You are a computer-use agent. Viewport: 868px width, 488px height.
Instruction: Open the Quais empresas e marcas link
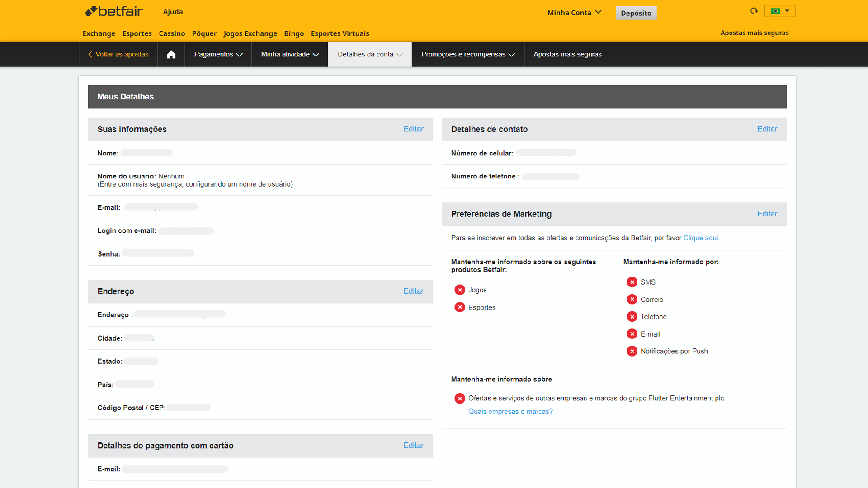[510, 412]
